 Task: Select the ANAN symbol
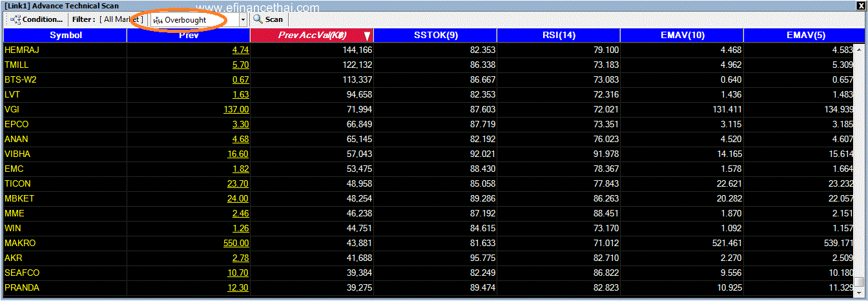[x=16, y=139]
